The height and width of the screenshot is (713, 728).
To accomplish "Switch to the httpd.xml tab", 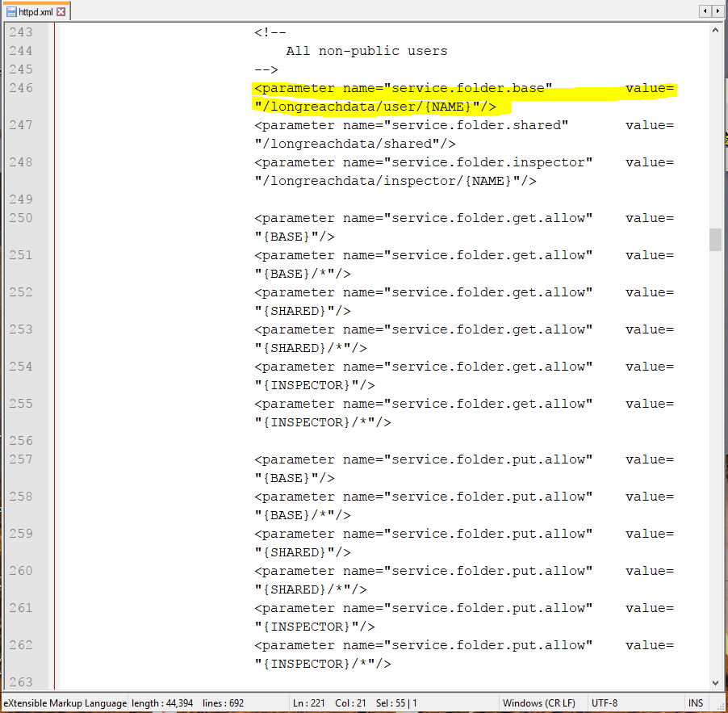I will (x=34, y=11).
